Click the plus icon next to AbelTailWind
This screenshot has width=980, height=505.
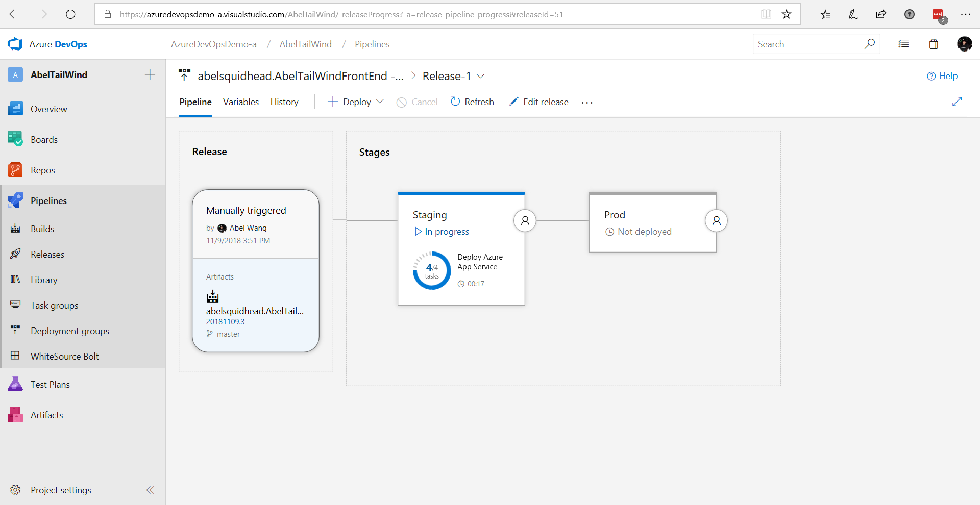(150, 74)
